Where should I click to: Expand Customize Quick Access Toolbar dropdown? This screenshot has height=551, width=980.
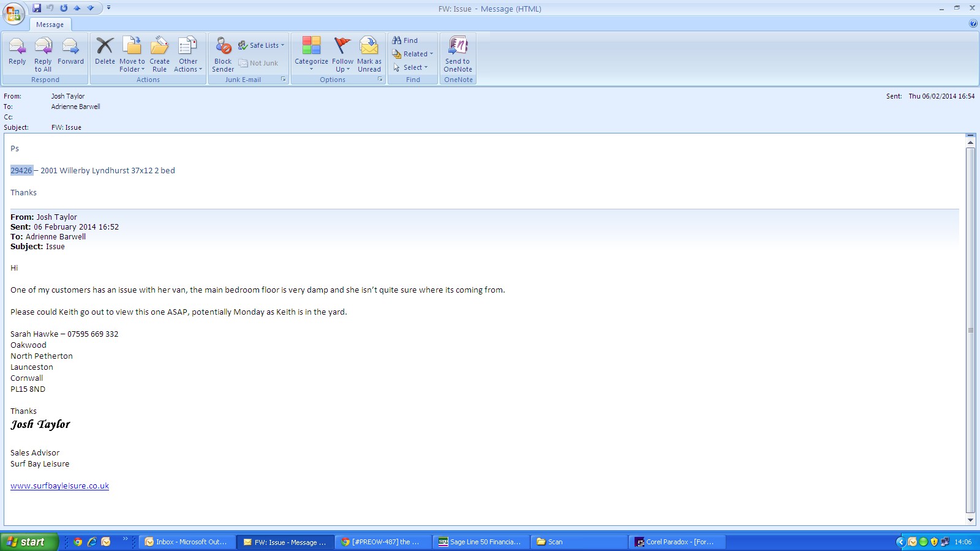[x=108, y=8]
